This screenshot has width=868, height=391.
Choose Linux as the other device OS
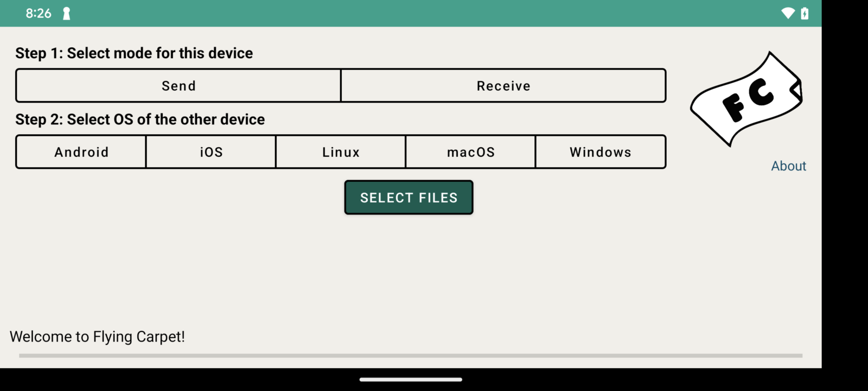tap(341, 152)
